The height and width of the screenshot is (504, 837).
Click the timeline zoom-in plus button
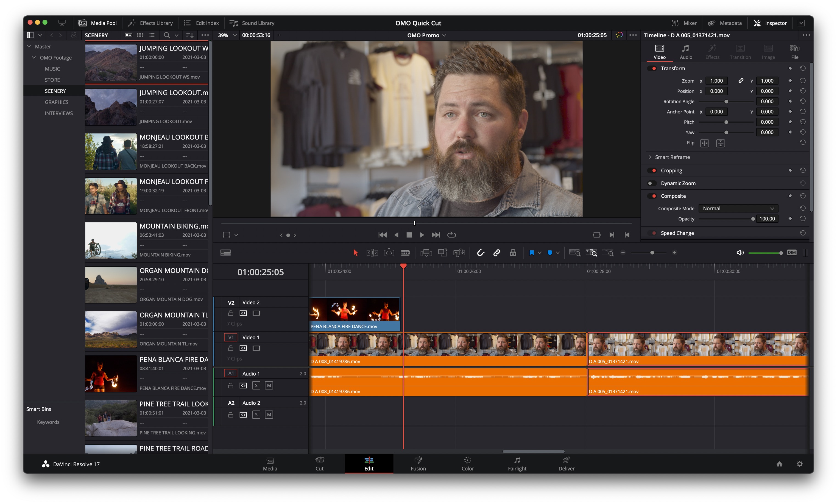pos(675,253)
